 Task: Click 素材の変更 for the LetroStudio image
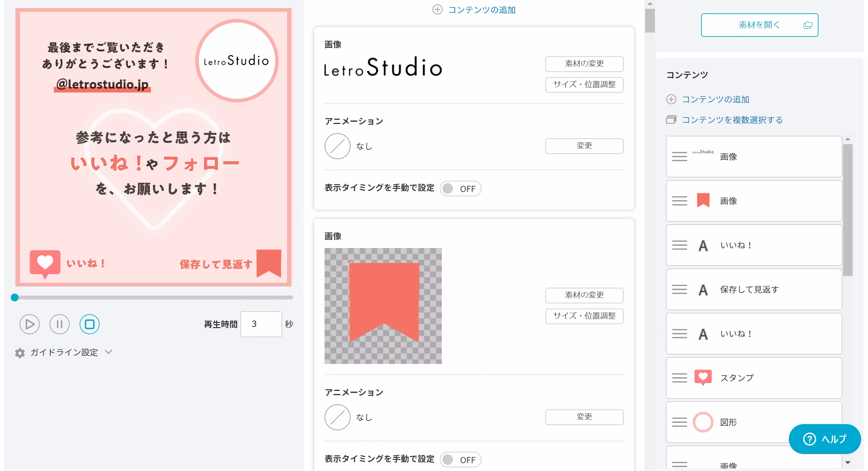pyautogui.click(x=584, y=63)
